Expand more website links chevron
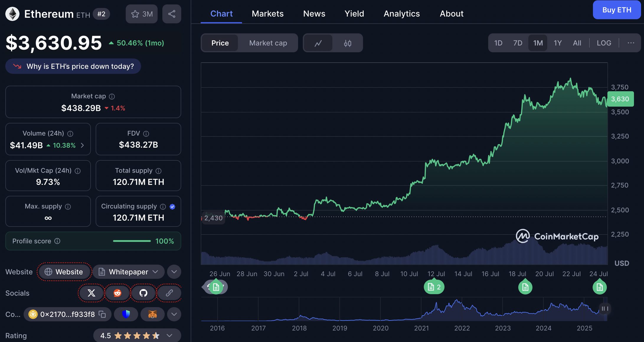Screen dimensions: 644x342 (174, 272)
